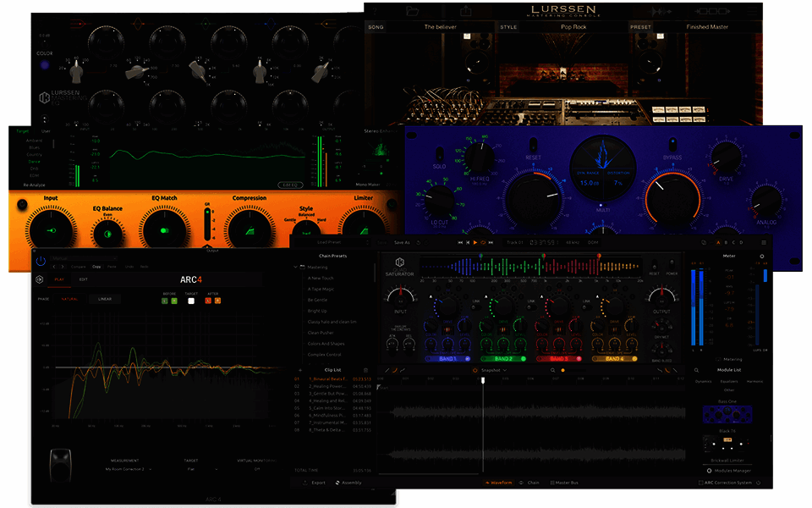Screen dimensions: 812x508
Task: Switch to the EDIT tab in ARC 4
Action: [x=84, y=278]
